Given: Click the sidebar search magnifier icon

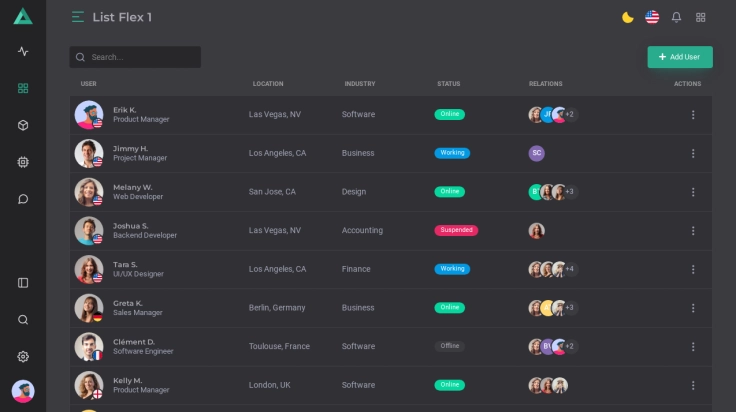Looking at the screenshot, I should pyautogui.click(x=23, y=320).
